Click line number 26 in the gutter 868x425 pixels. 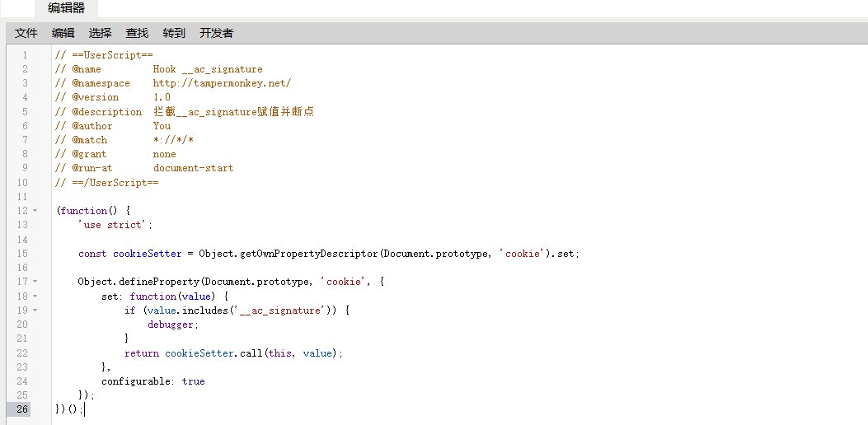click(x=21, y=409)
